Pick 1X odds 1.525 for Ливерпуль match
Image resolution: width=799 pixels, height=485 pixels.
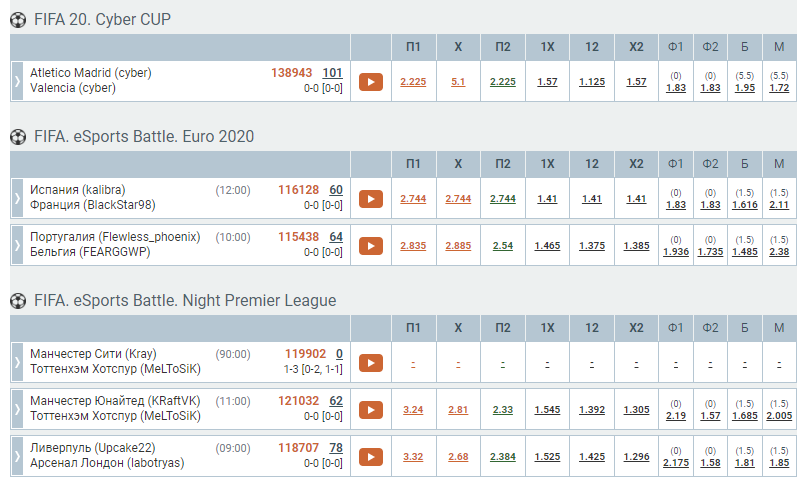coord(547,457)
